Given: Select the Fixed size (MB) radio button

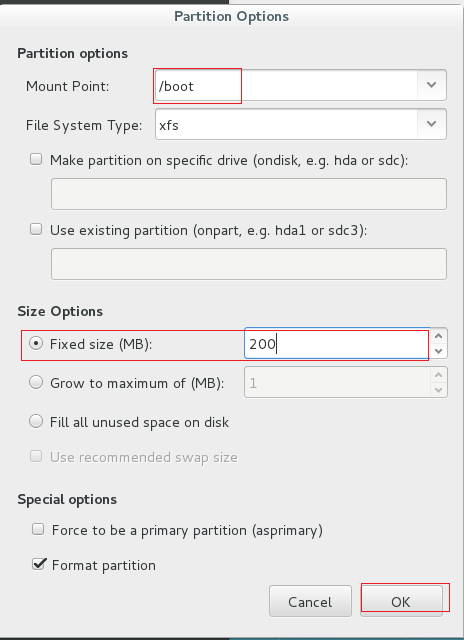Looking at the screenshot, I should click(36, 344).
